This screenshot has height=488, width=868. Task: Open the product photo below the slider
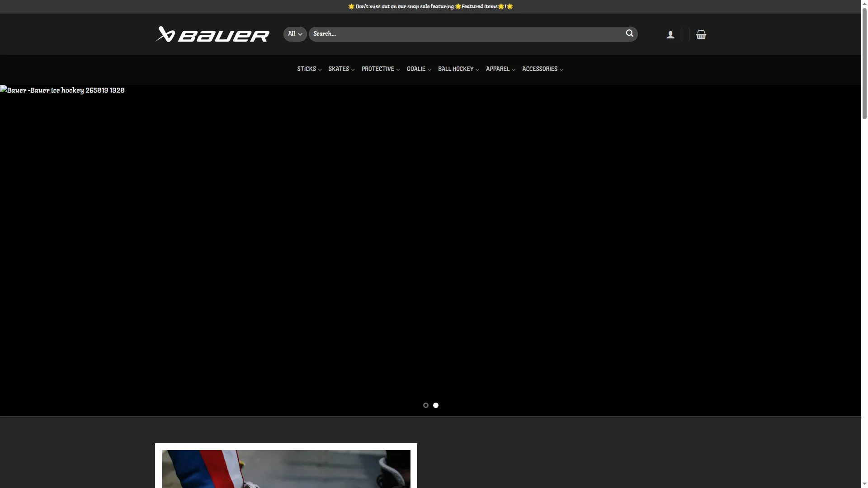(286, 469)
